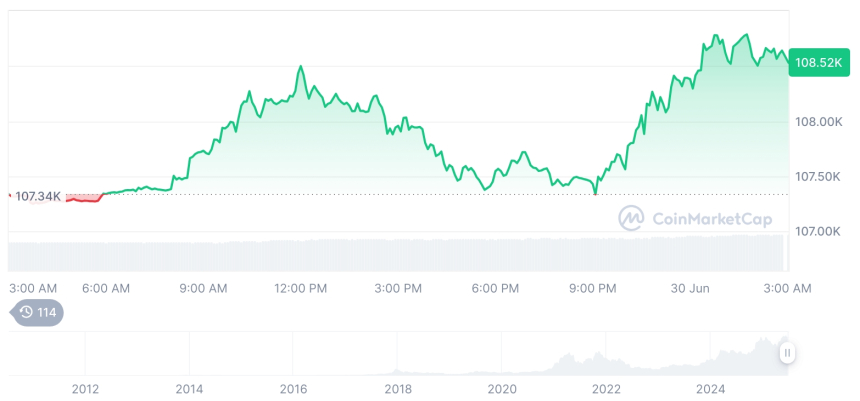Click the 2020 year on the mini timeline

point(502,388)
